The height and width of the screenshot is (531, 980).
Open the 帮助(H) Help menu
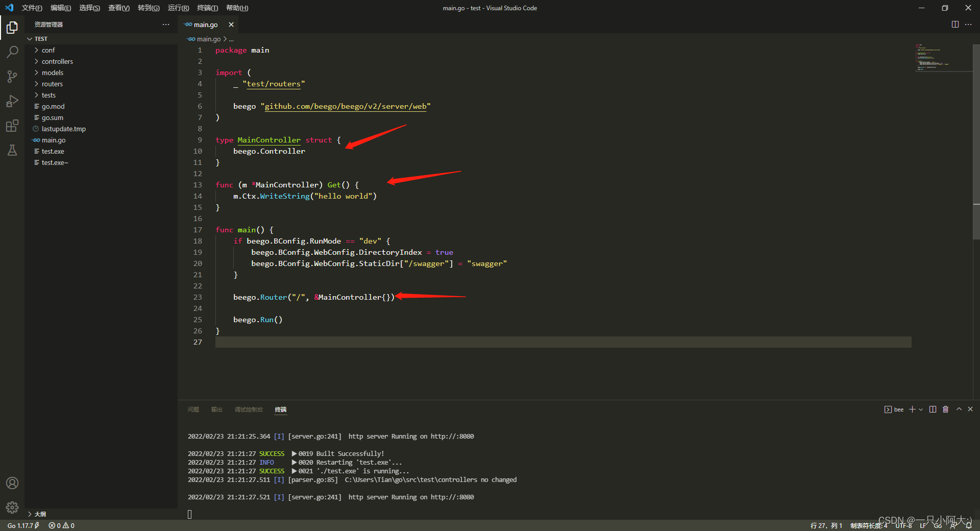[237, 8]
